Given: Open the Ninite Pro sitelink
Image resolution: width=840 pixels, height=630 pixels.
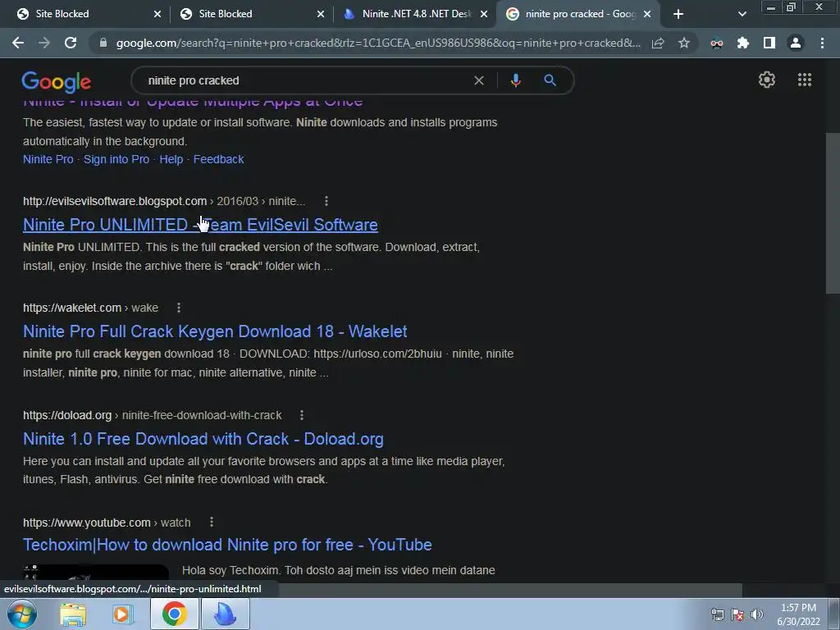Looking at the screenshot, I should 48,159.
